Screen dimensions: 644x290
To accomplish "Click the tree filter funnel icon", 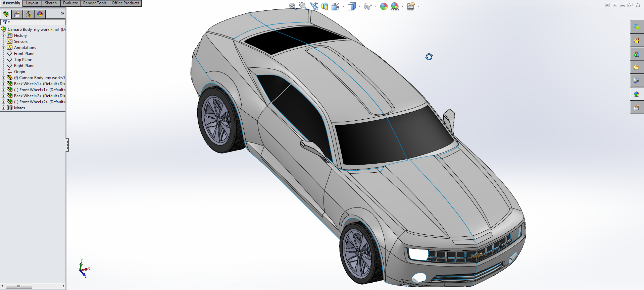I will click(x=5, y=22).
